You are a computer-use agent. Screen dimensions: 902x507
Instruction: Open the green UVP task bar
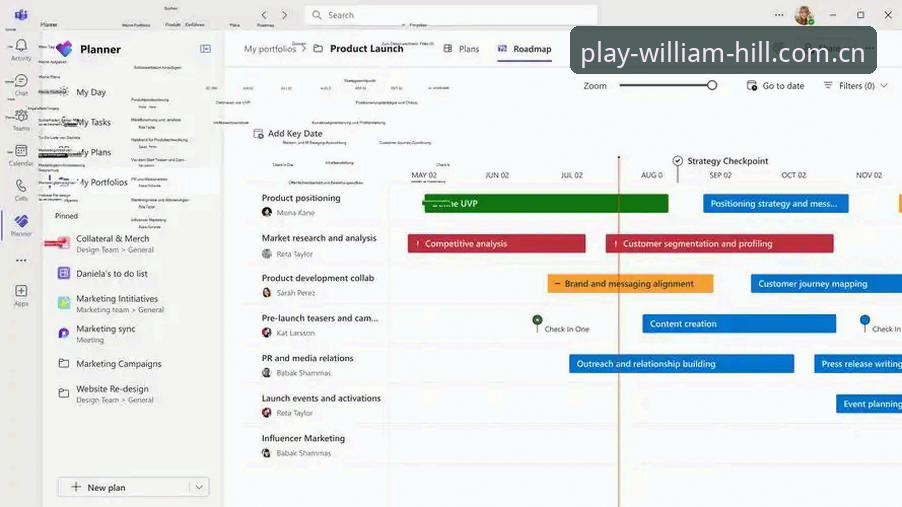coord(546,204)
